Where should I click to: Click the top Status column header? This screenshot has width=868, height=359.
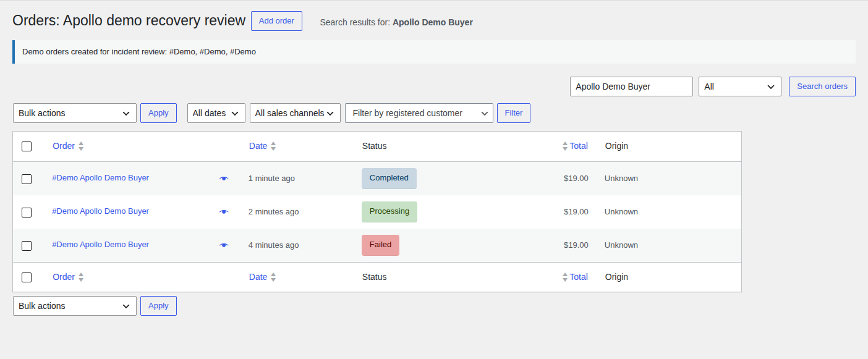coord(375,146)
